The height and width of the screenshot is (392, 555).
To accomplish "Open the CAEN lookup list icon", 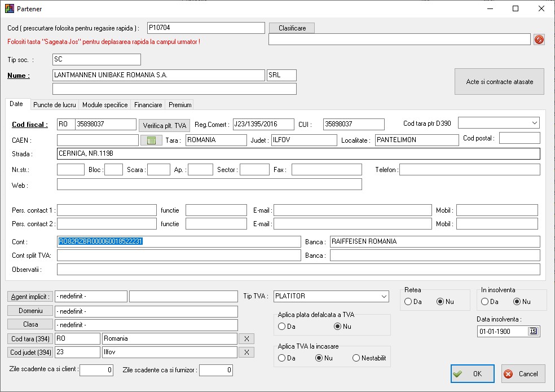I will pyautogui.click(x=151, y=140).
